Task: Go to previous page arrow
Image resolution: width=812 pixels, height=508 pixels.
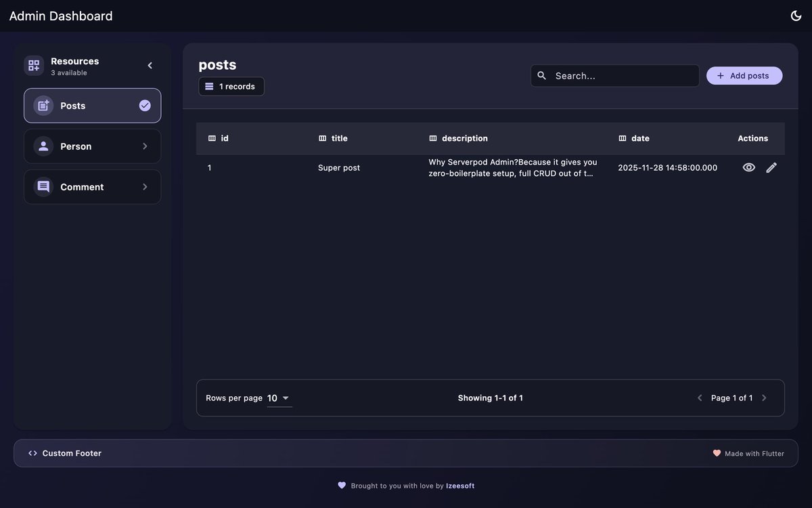Action: pos(700,398)
